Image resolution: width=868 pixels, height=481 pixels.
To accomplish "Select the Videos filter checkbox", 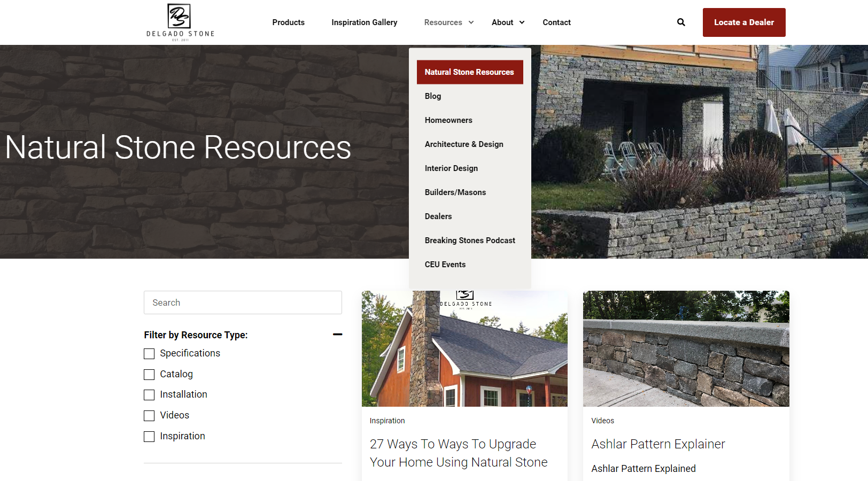I will [x=149, y=416].
